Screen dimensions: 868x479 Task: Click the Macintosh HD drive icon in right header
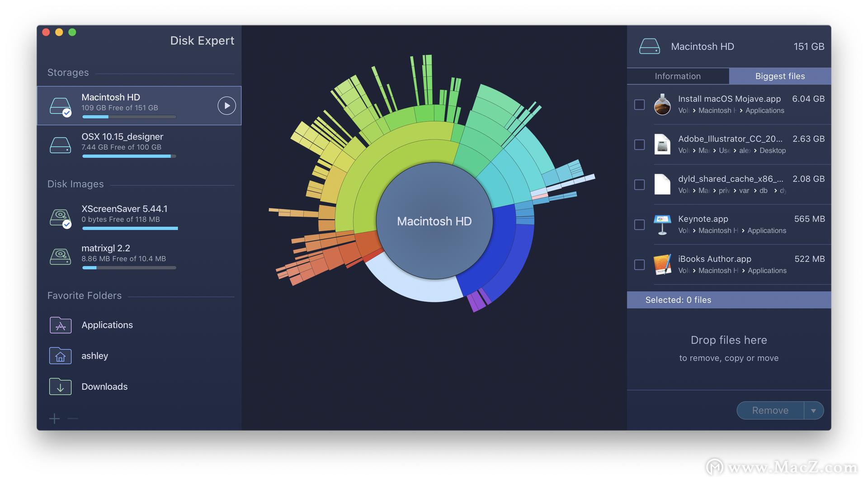(650, 47)
